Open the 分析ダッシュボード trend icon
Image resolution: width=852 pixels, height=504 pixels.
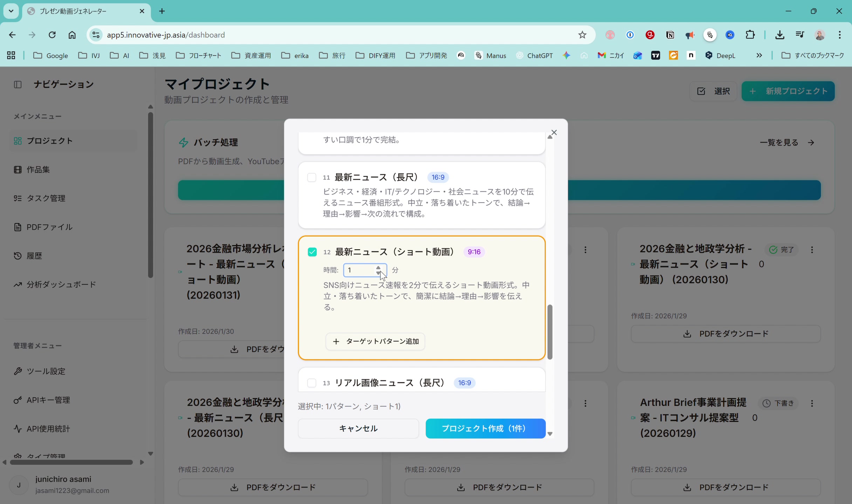(x=18, y=284)
